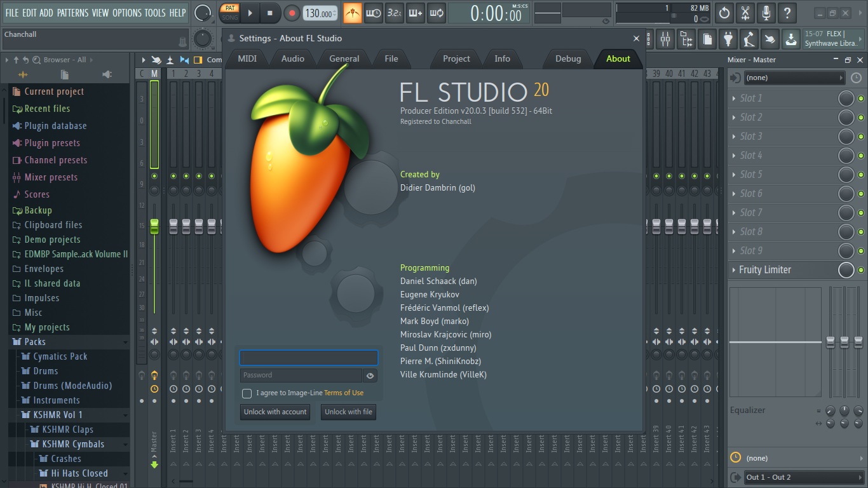The image size is (868, 488).
Task: Toggle the blend recording overdub icon
Action: click(416, 13)
